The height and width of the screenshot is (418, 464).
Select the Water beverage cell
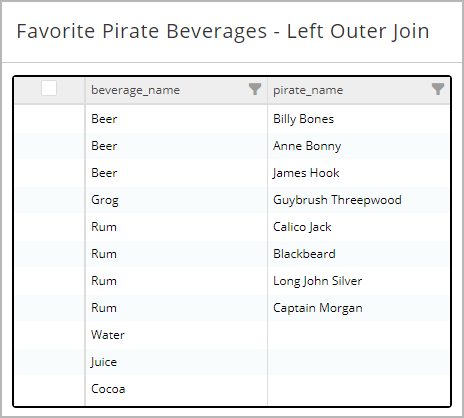[x=176, y=335]
